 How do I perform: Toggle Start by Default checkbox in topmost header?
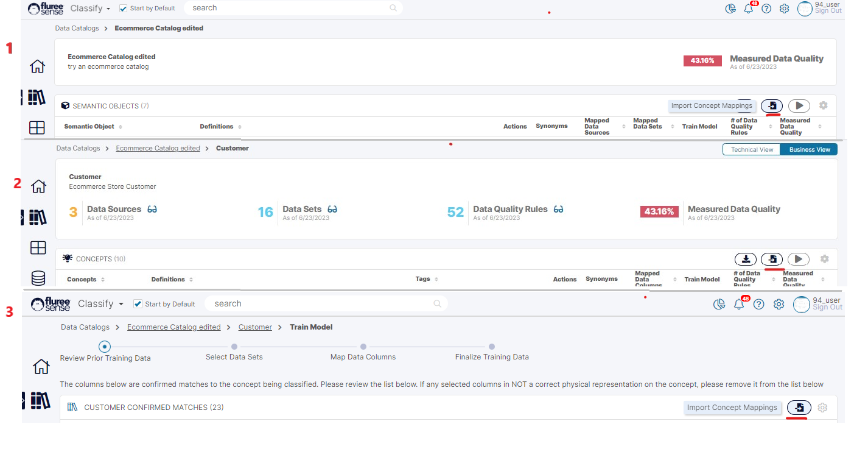[124, 9]
